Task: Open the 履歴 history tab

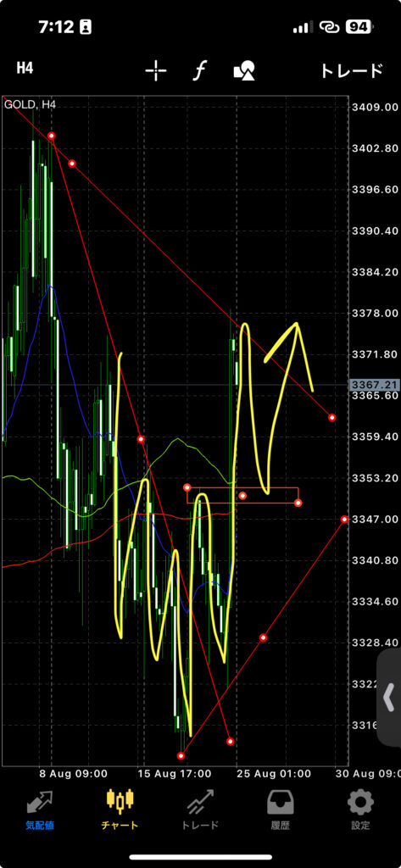Action: click(281, 810)
